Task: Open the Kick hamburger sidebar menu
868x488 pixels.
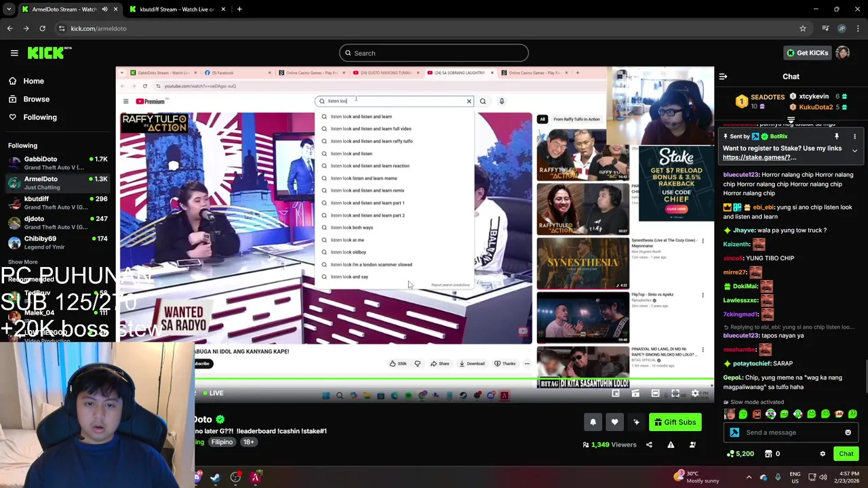Action: click(x=14, y=53)
